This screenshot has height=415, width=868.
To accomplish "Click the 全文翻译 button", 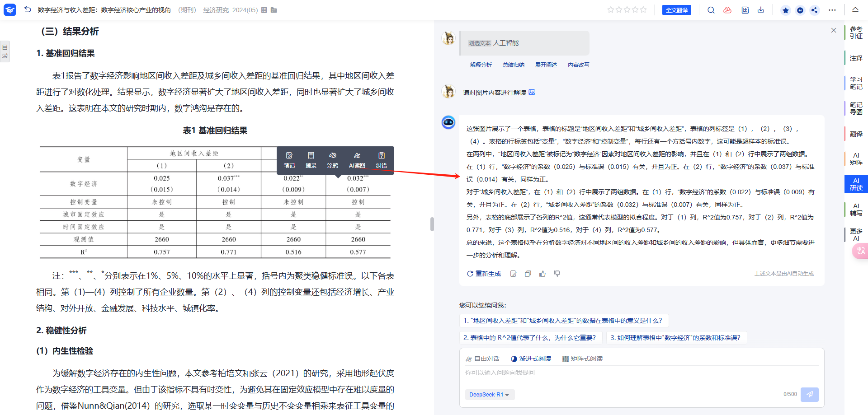I will tap(677, 10).
